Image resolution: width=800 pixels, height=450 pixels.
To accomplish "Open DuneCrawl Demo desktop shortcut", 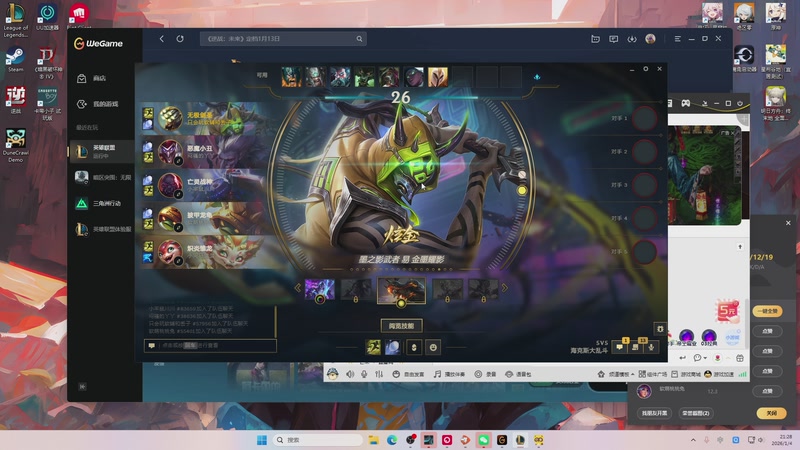I will (15, 145).
